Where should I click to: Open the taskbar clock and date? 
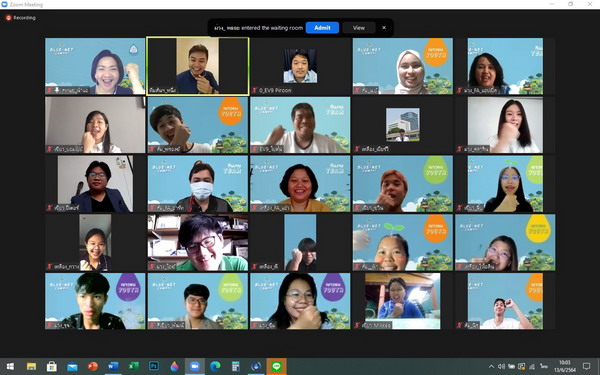click(565, 366)
